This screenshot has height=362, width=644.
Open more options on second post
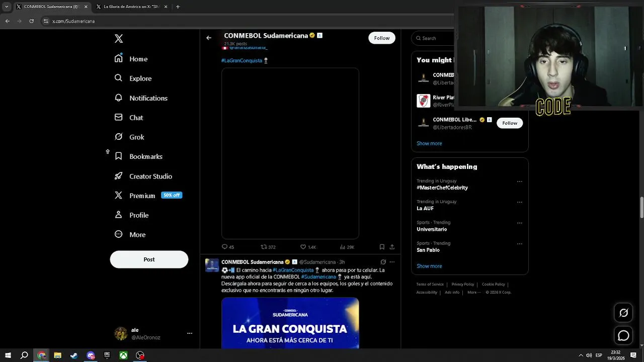coord(392,262)
